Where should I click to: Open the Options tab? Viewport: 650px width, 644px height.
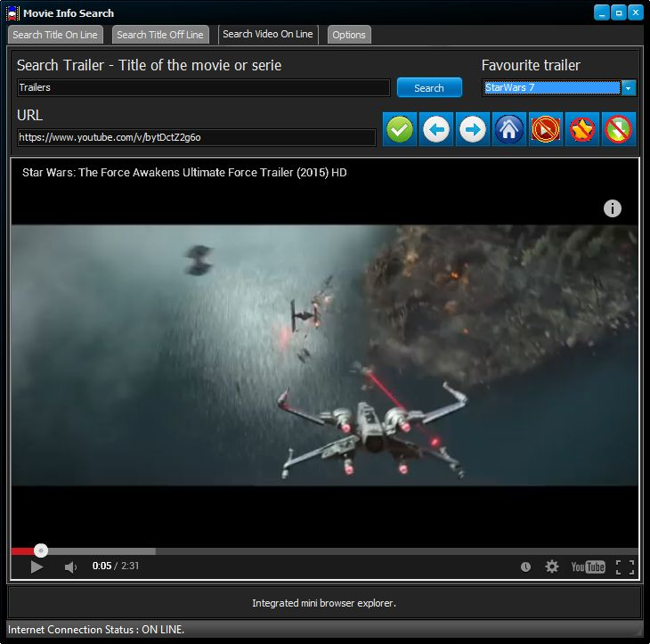(349, 35)
